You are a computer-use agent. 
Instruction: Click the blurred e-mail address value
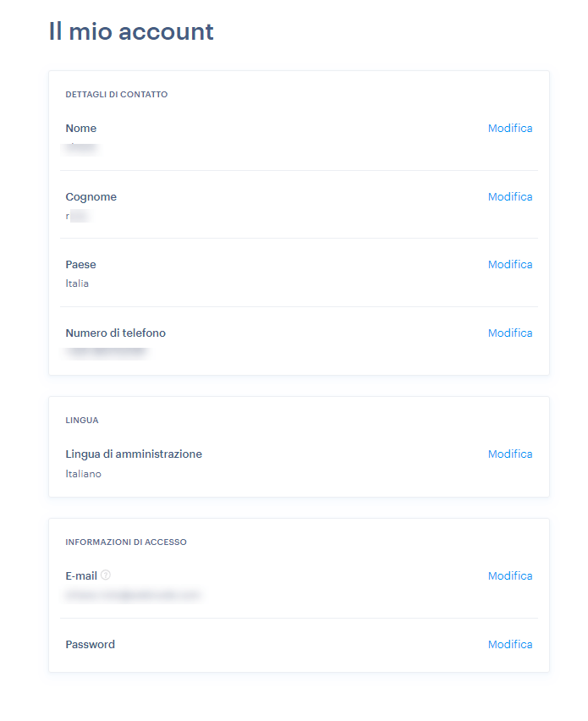pyautogui.click(x=132, y=595)
